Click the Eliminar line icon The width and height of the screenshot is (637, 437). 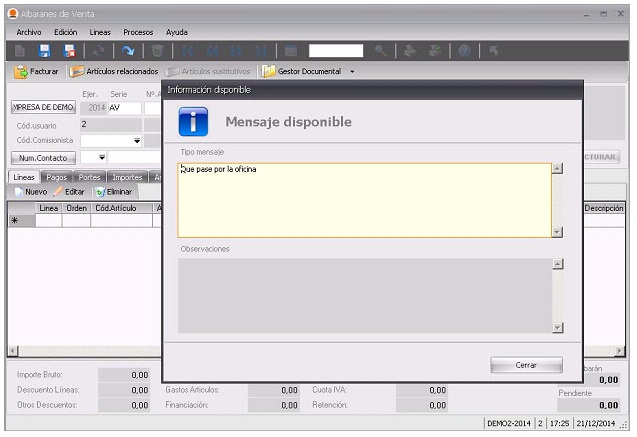click(113, 191)
